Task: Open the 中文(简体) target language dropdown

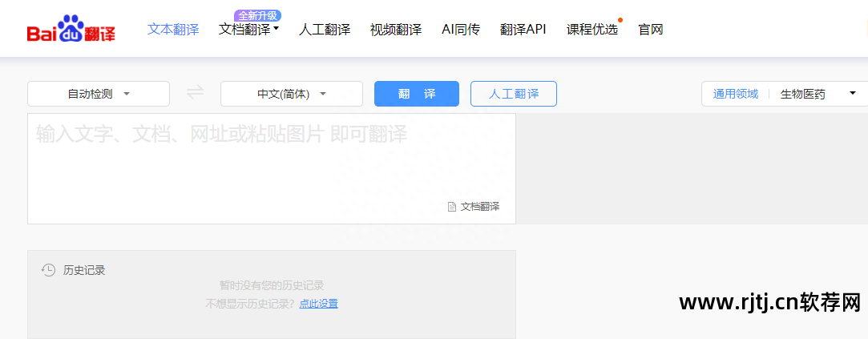Action: click(291, 94)
